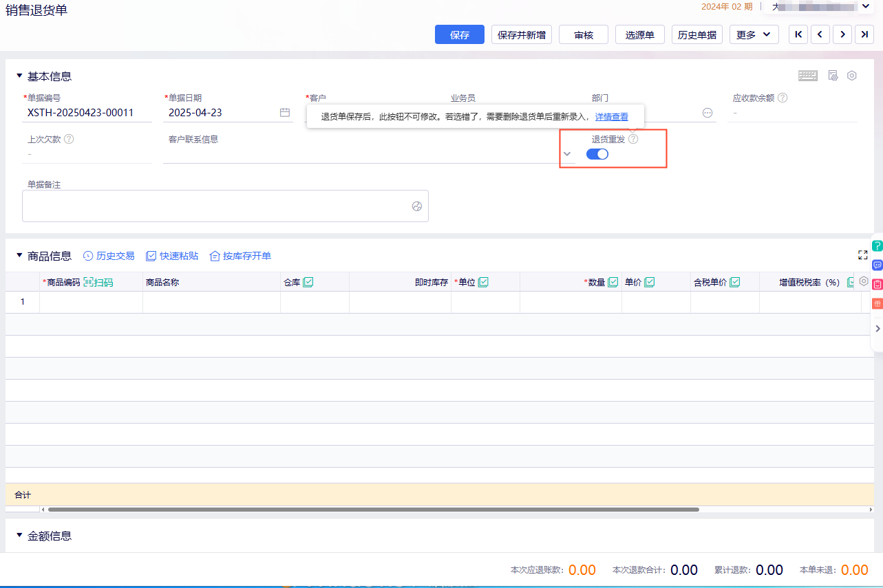The image size is (883, 588).
Task: Toggle the checkbox in the 数量 column header
Action: (x=613, y=282)
